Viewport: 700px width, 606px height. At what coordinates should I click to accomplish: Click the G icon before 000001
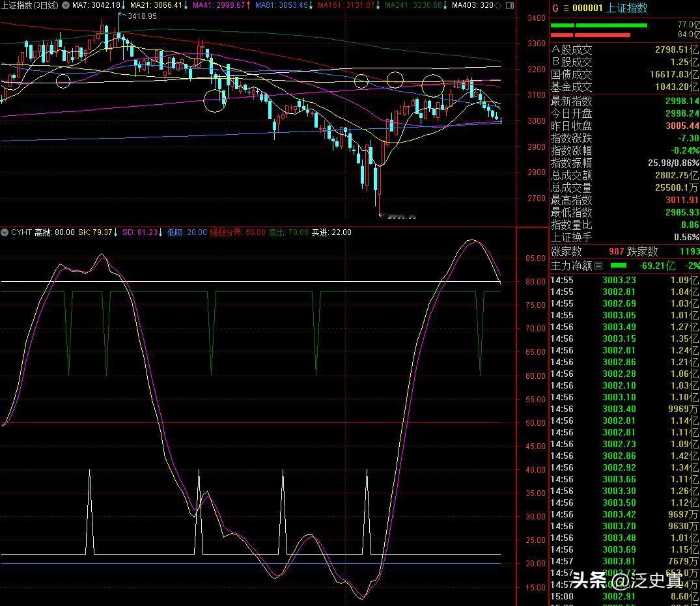555,8
